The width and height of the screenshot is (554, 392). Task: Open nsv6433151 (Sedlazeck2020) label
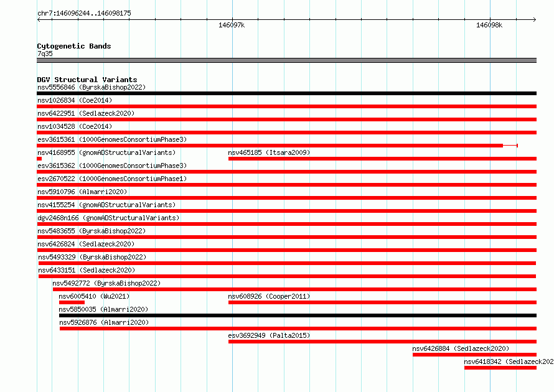click(87, 270)
